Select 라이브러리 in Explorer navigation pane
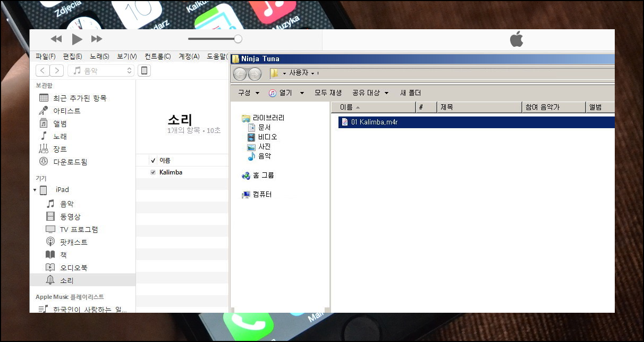644x342 pixels. 263,118
